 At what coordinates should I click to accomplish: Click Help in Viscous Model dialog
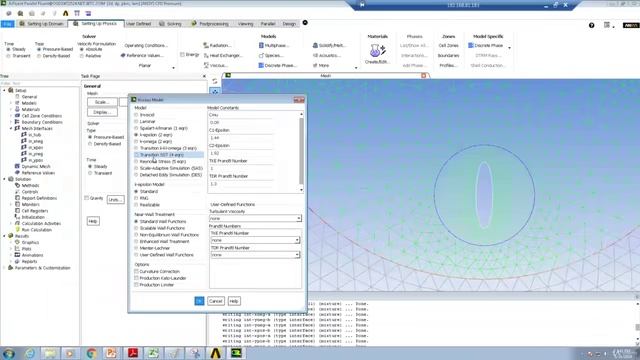[234, 301]
